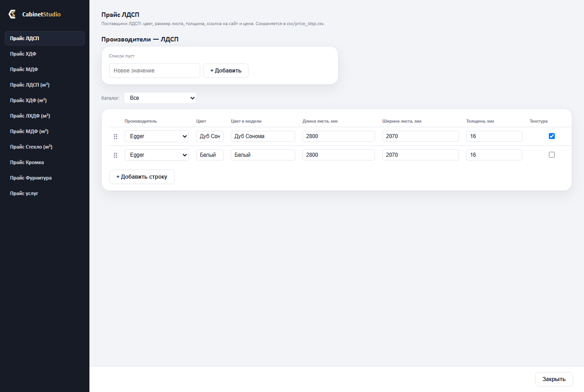584x392 pixels.
Task: Click the Цвет в модели field Дуб Сонома
Action: (263, 136)
